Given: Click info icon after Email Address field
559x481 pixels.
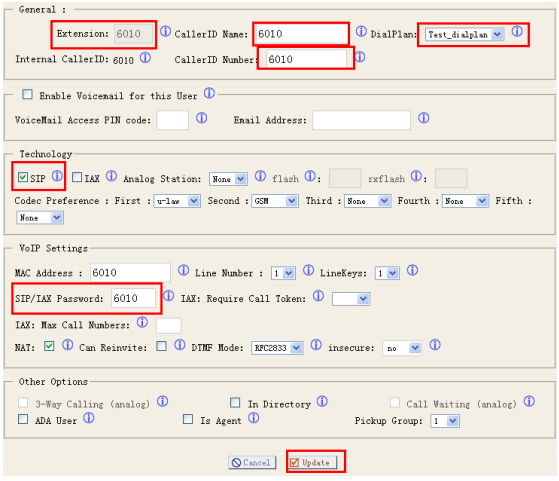Looking at the screenshot, I should 424,118.
